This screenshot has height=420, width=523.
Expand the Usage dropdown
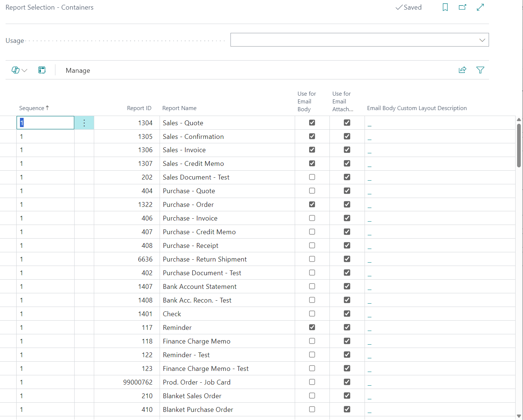482,40
